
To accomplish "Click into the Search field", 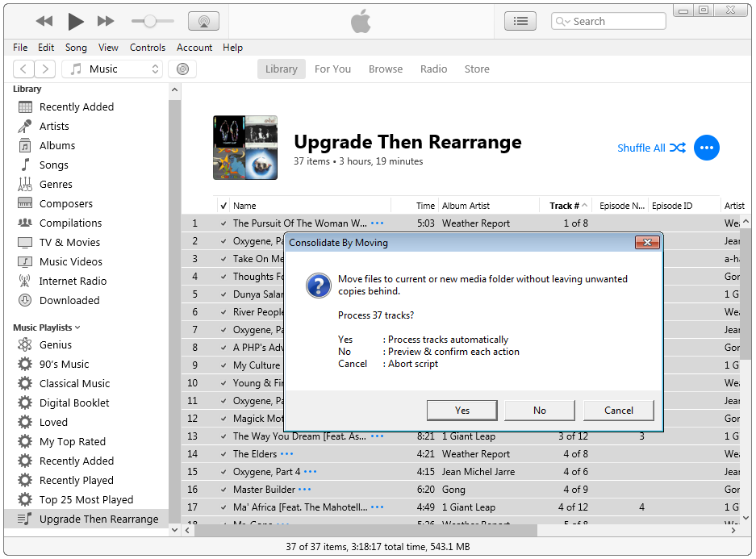I will point(608,21).
